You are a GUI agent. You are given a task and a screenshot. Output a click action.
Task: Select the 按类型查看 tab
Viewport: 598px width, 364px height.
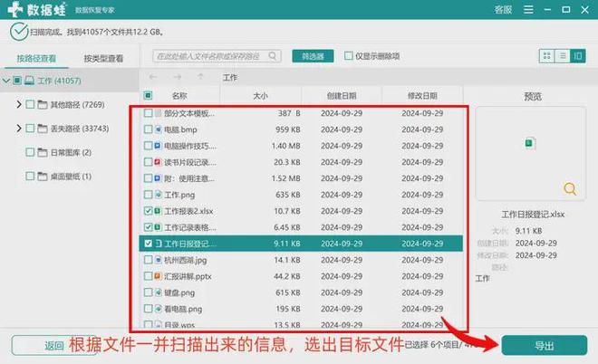tap(103, 58)
